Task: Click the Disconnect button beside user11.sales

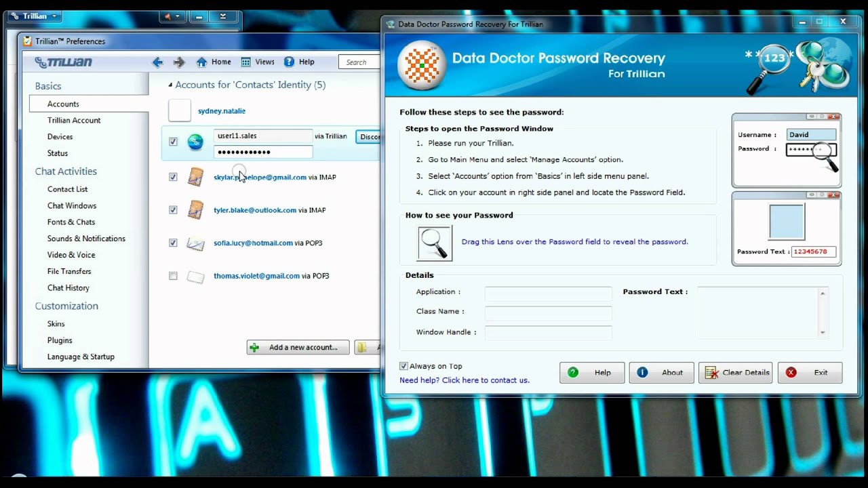Action: pyautogui.click(x=368, y=137)
